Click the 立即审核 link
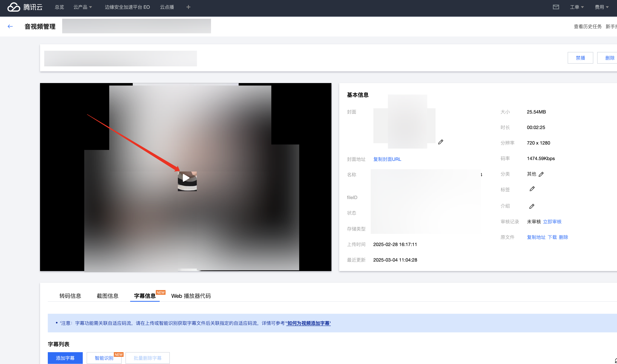The height and width of the screenshot is (364, 617). [552, 222]
